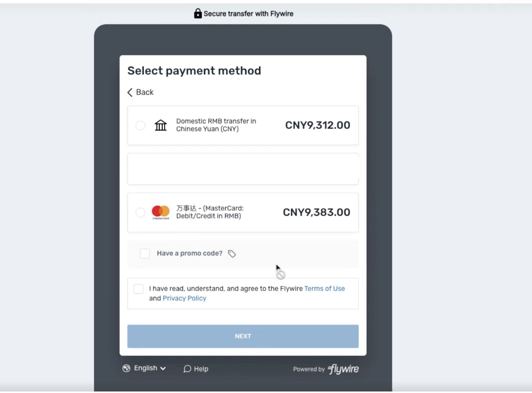Click the bank building icon
The height and width of the screenshot is (393, 532).
[160, 125]
